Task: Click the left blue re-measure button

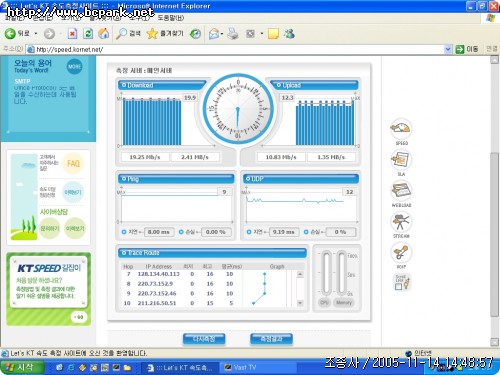Action: 204,339
